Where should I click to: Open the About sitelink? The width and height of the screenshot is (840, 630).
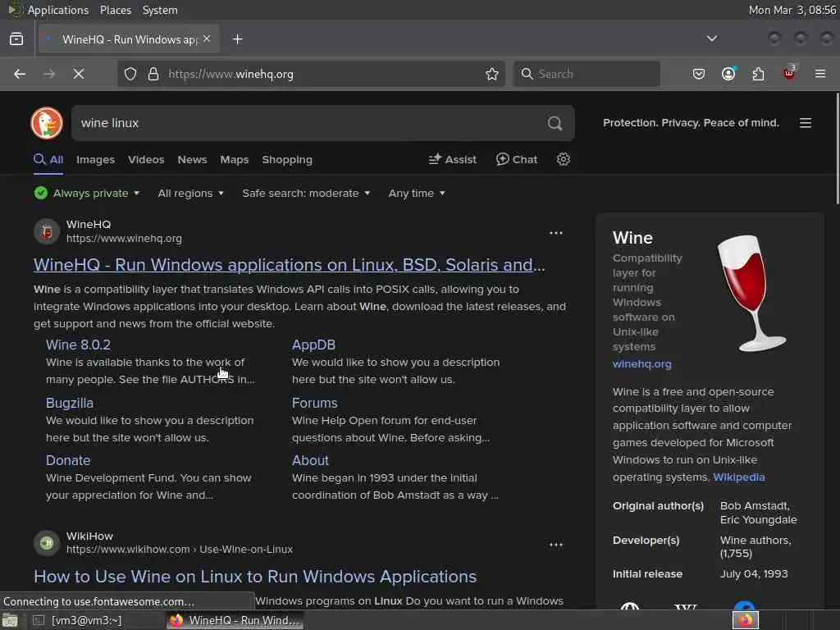(x=310, y=460)
